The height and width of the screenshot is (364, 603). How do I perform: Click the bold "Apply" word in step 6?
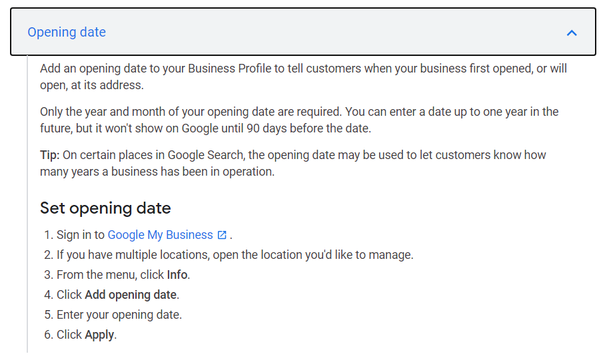coord(99,335)
